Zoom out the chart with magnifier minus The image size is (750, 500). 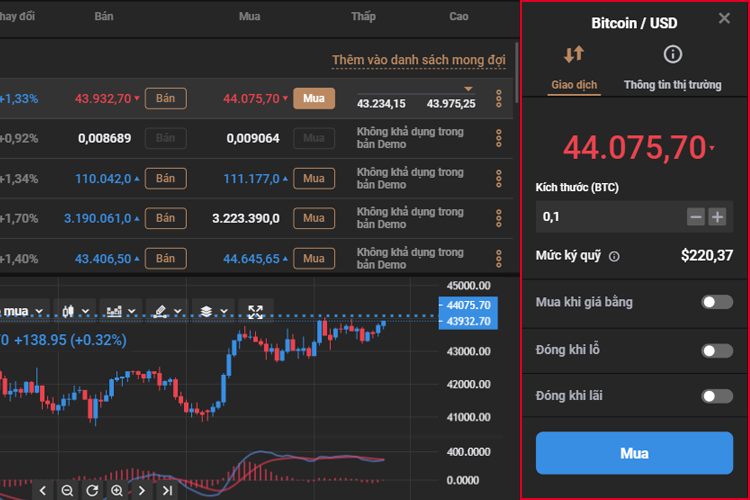67,490
